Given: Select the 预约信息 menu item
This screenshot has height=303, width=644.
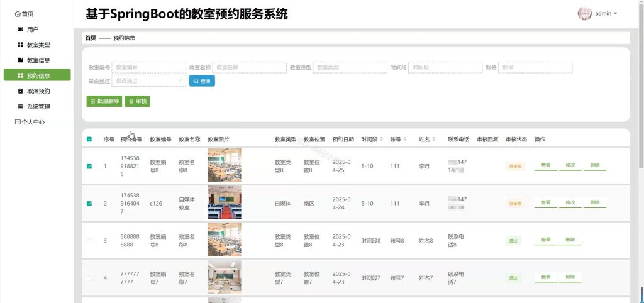Looking at the screenshot, I should click(37, 75).
